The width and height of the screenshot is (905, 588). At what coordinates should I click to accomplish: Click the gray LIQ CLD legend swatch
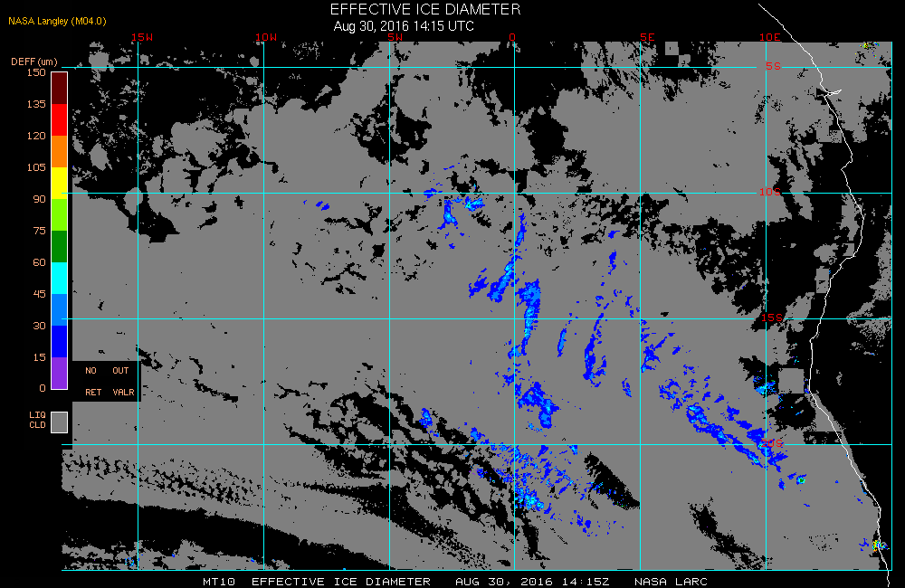(60, 422)
